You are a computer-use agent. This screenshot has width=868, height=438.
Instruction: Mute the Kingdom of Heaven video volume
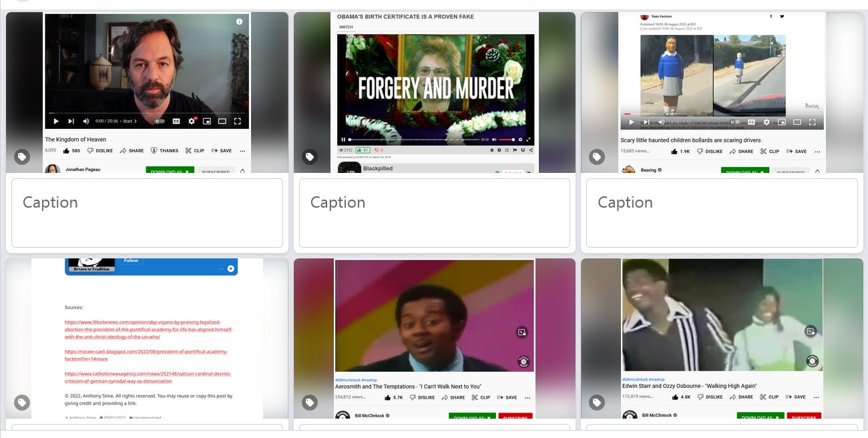pyautogui.click(x=86, y=122)
